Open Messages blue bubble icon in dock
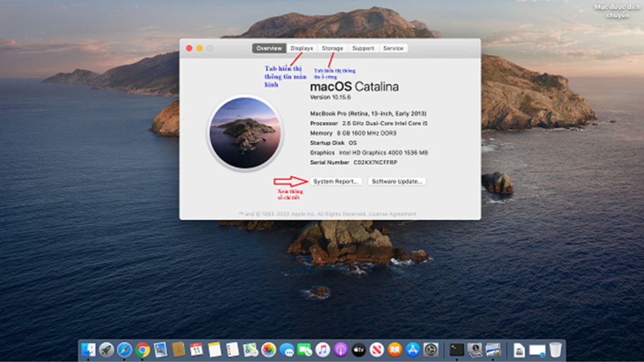Image resolution: width=644 pixels, height=362 pixels. (287, 350)
